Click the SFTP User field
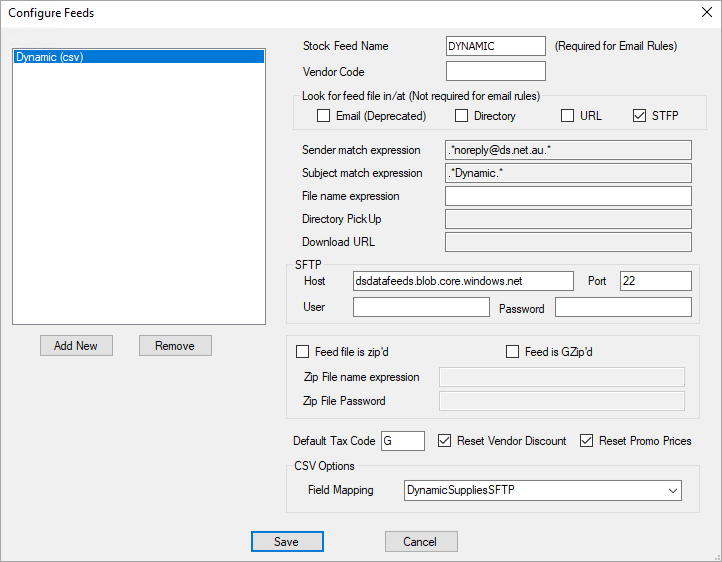Image resolution: width=722 pixels, height=562 pixels. tap(420, 307)
